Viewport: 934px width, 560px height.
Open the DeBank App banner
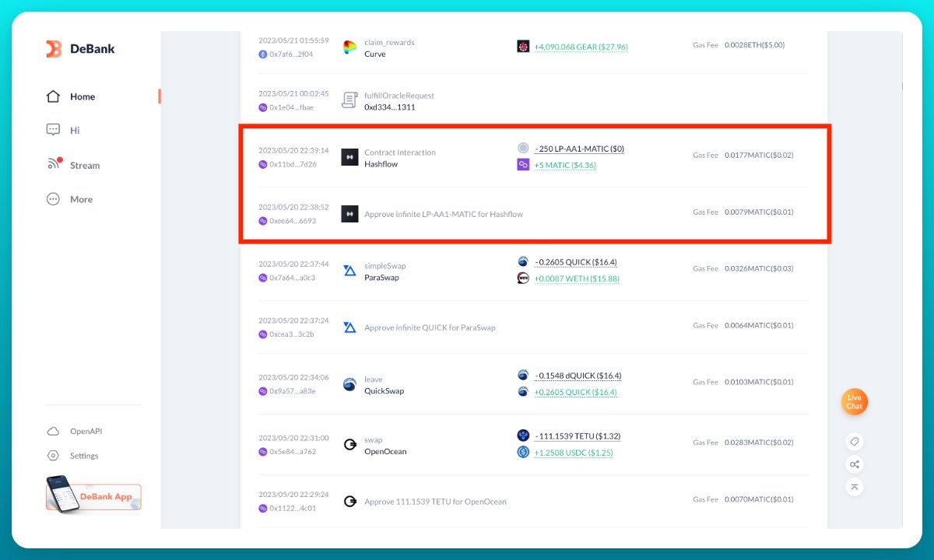point(93,495)
